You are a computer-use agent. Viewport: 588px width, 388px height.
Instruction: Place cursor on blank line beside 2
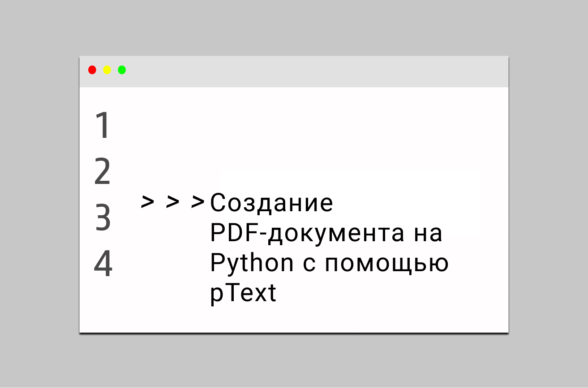[309, 172]
